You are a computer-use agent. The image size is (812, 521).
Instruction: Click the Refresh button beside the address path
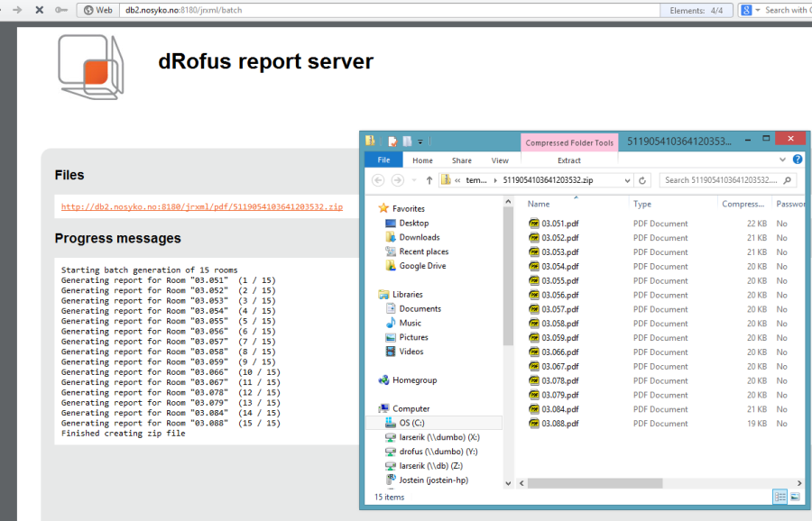pos(642,180)
